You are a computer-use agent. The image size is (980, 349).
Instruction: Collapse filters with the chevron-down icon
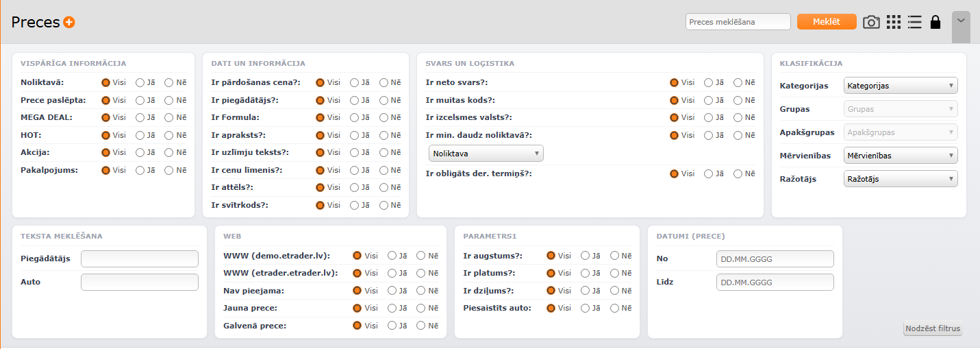961,21
